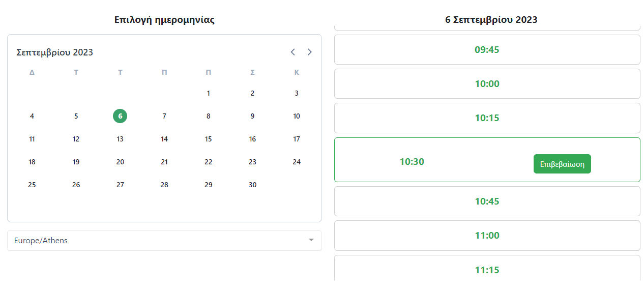Go to previous month in calendar

[292, 52]
